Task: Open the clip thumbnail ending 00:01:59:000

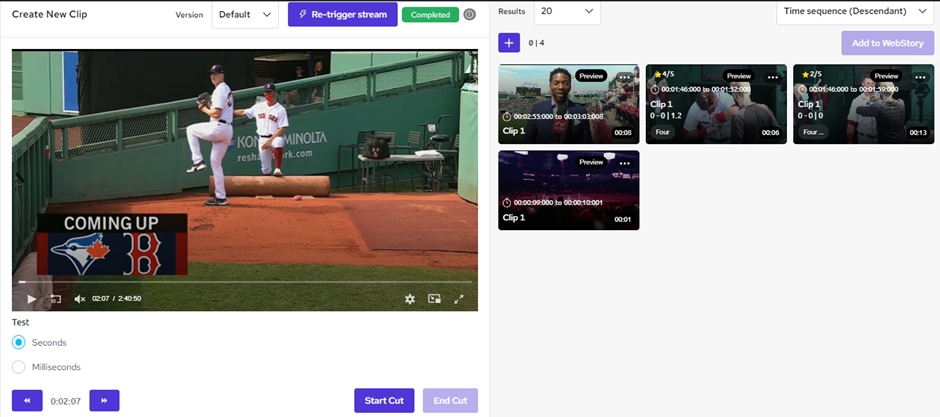Action: pyautogui.click(x=863, y=104)
